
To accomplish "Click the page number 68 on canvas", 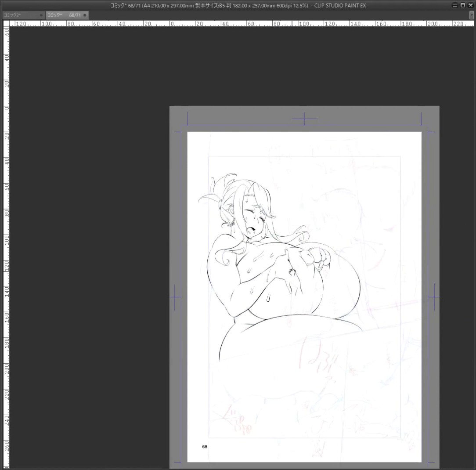I will (205, 447).
